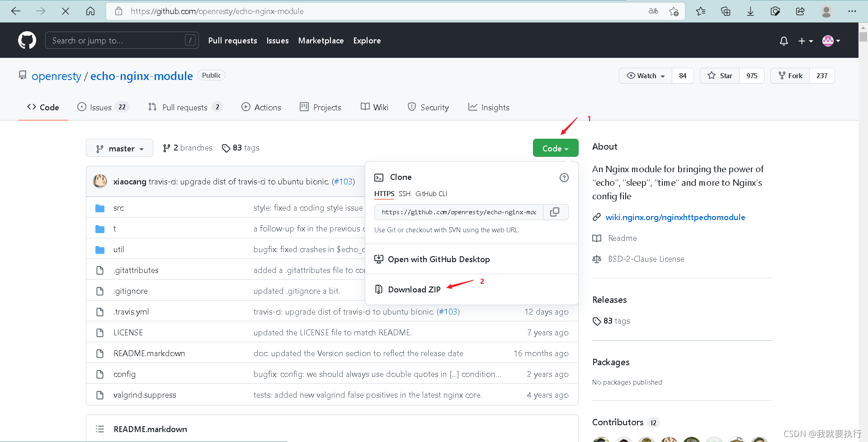Select GitHub CLI clone option

point(431,194)
